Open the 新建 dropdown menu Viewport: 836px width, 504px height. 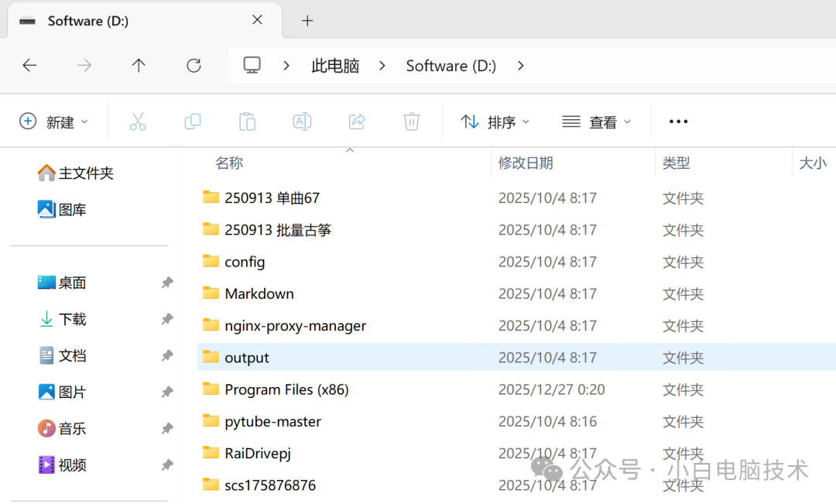pyautogui.click(x=54, y=122)
